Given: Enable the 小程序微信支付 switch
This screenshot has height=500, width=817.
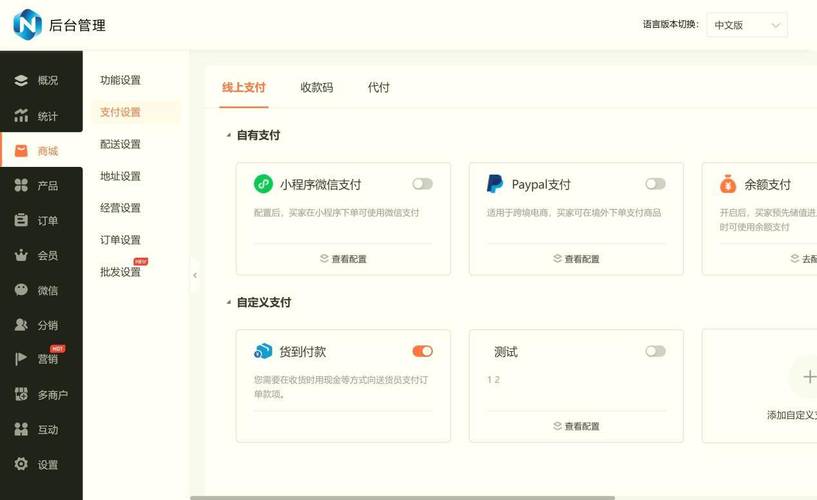Looking at the screenshot, I should (423, 183).
